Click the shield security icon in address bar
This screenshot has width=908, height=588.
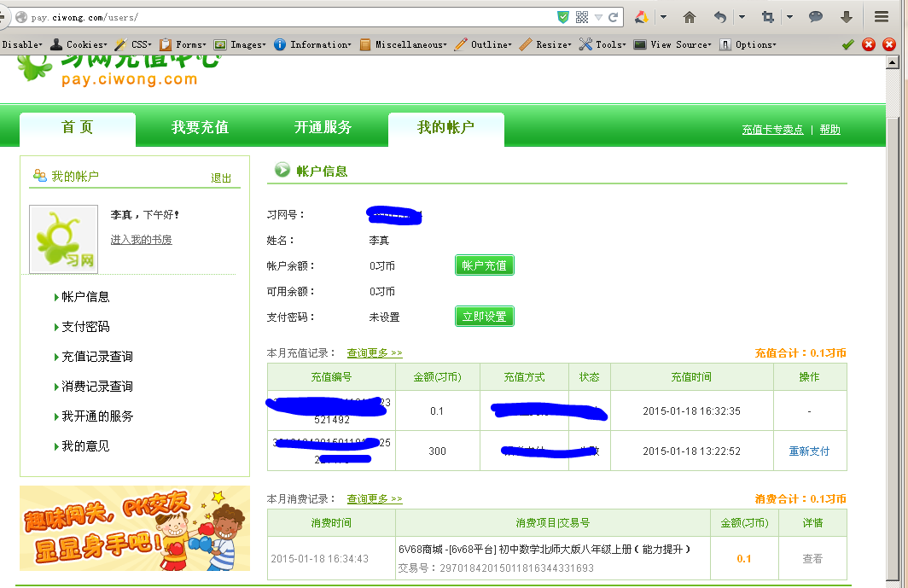click(563, 17)
